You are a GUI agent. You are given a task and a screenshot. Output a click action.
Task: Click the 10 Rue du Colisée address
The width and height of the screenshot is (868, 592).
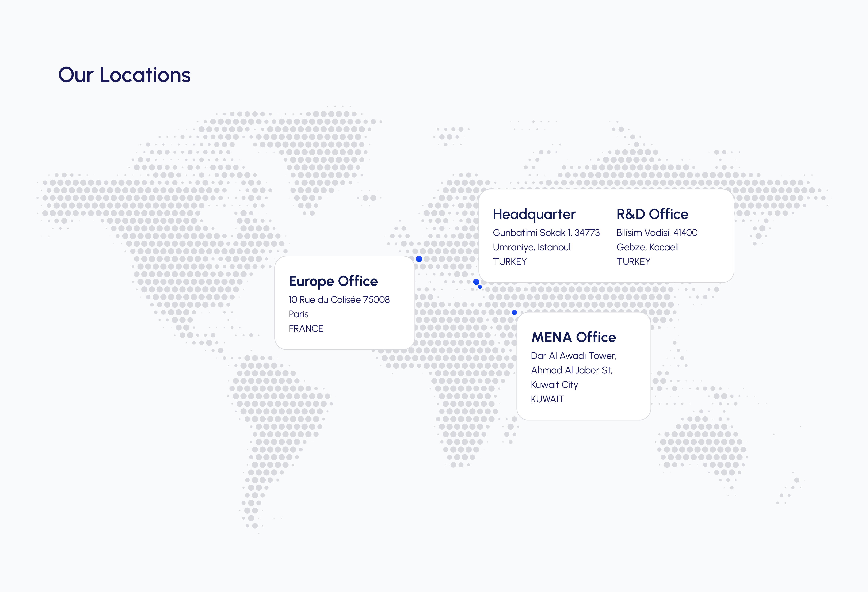[x=339, y=299]
